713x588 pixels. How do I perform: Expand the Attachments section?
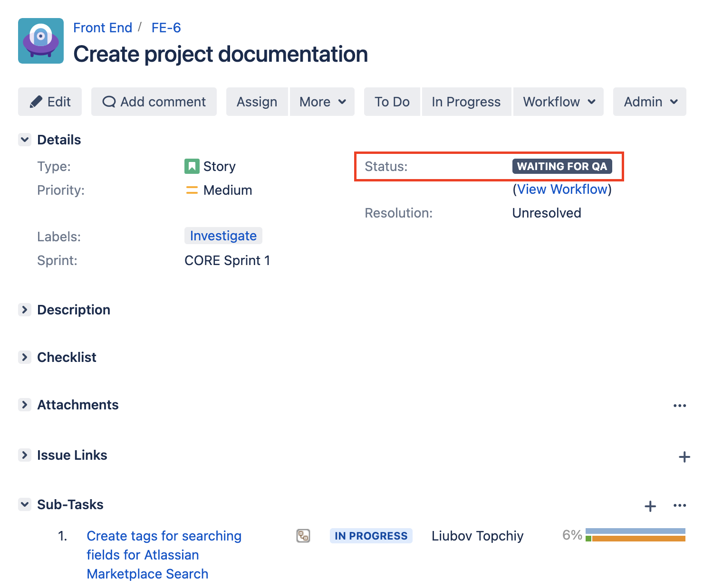[25, 405]
